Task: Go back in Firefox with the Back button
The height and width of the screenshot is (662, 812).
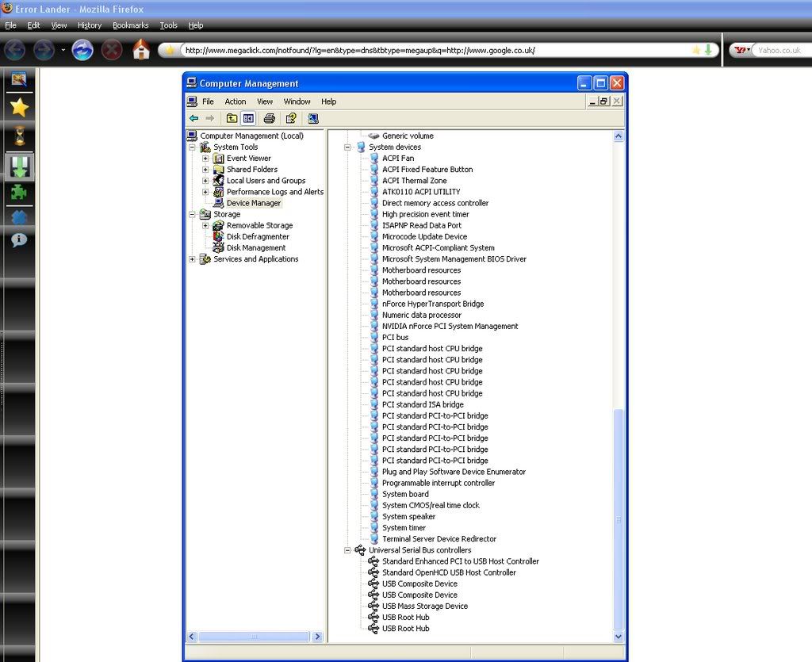Action: click(x=14, y=50)
